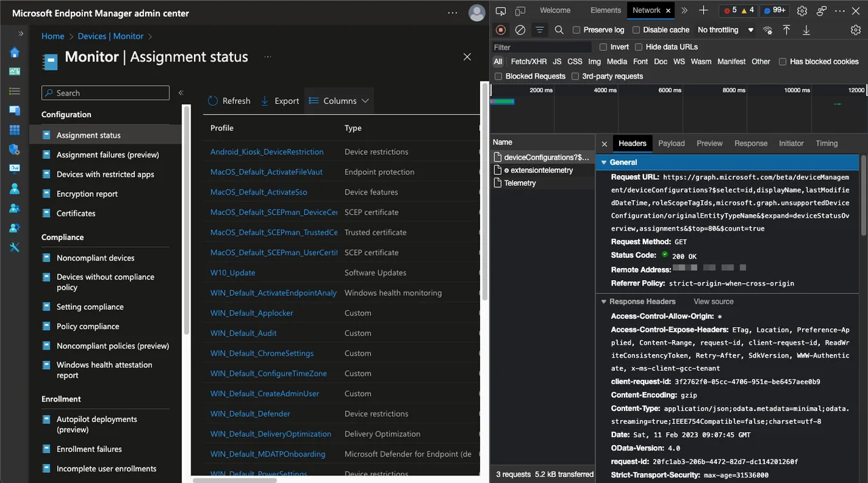Open admin center header ellipsis menu
Screen dimensions: 868x483
coord(452,13)
